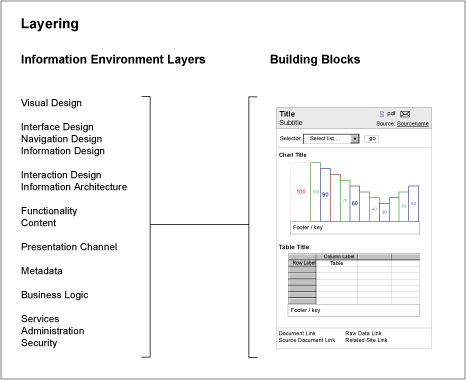466x380 pixels.
Task: Click the Business Logic layer text
Action: pos(55,295)
